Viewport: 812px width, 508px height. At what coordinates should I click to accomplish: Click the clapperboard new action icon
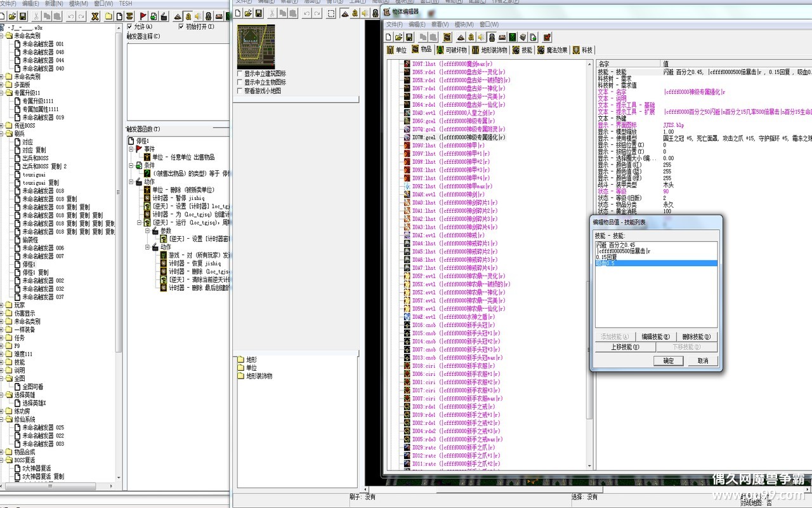point(164,15)
